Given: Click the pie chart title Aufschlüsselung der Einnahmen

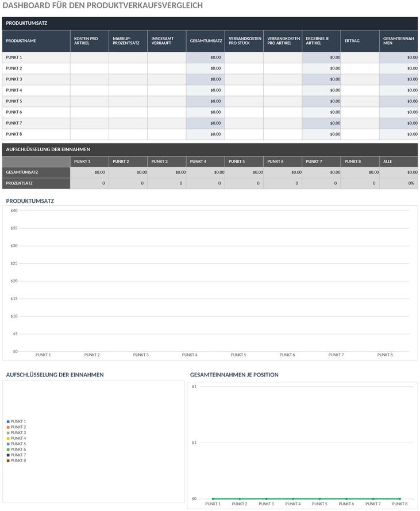Looking at the screenshot, I should (55, 375).
